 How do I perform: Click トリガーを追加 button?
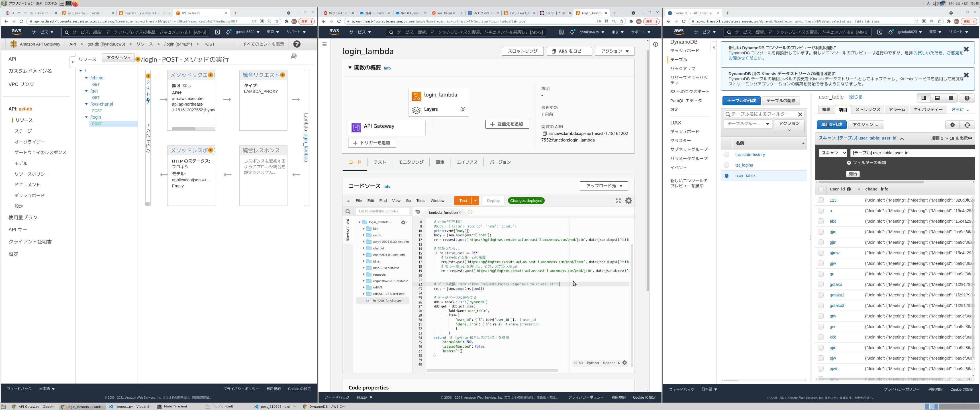coord(372,143)
